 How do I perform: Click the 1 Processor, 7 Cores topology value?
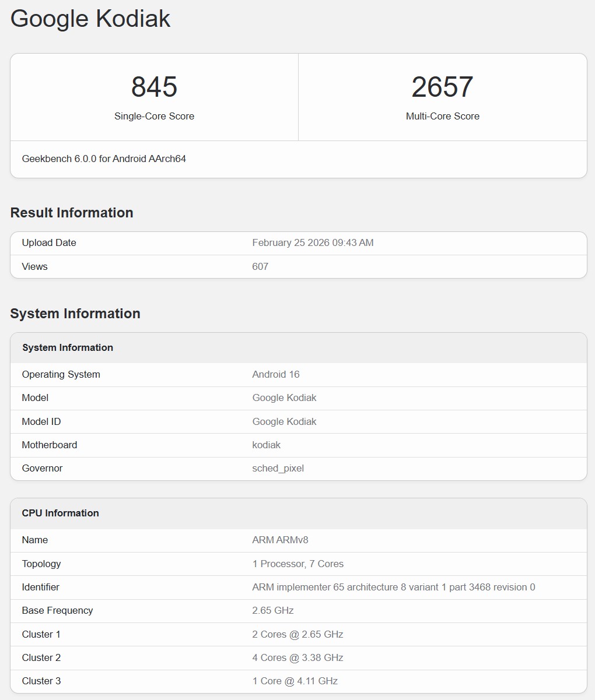click(x=297, y=564)
